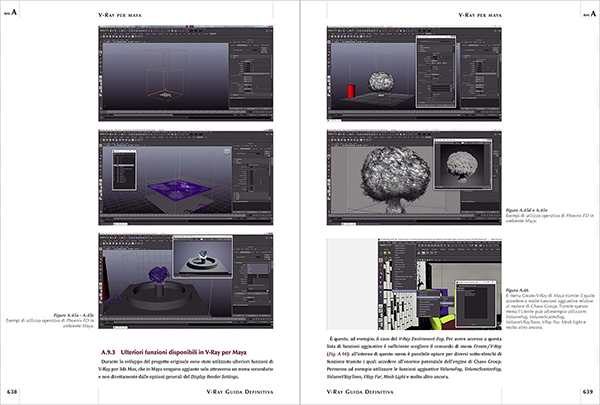Open the screenshot showing the purple liquid surface
This screenshot has height=405, width=600.
tap(186, 177)
